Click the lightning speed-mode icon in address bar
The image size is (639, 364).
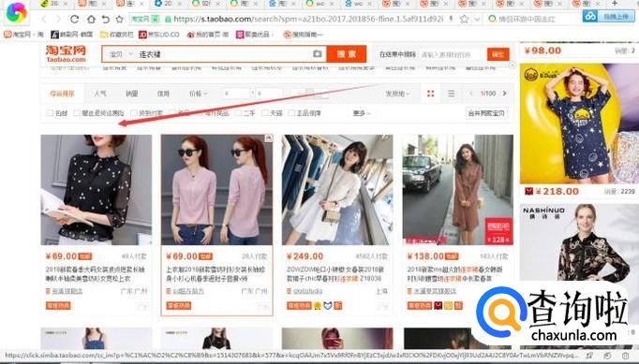pos(451,19)
